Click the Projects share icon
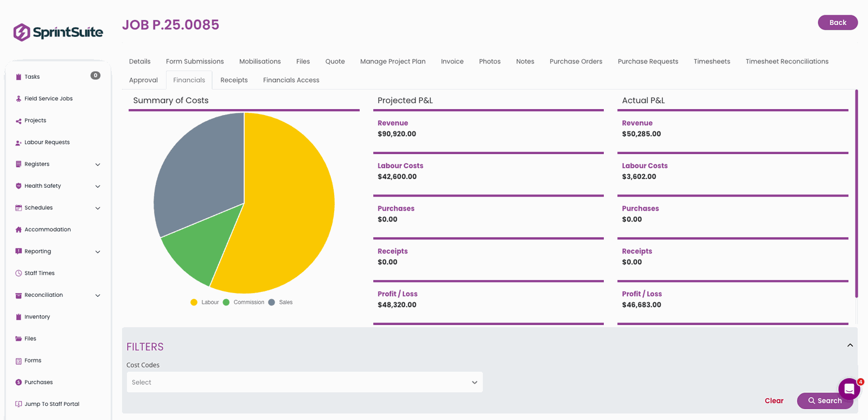 [18, 120]
